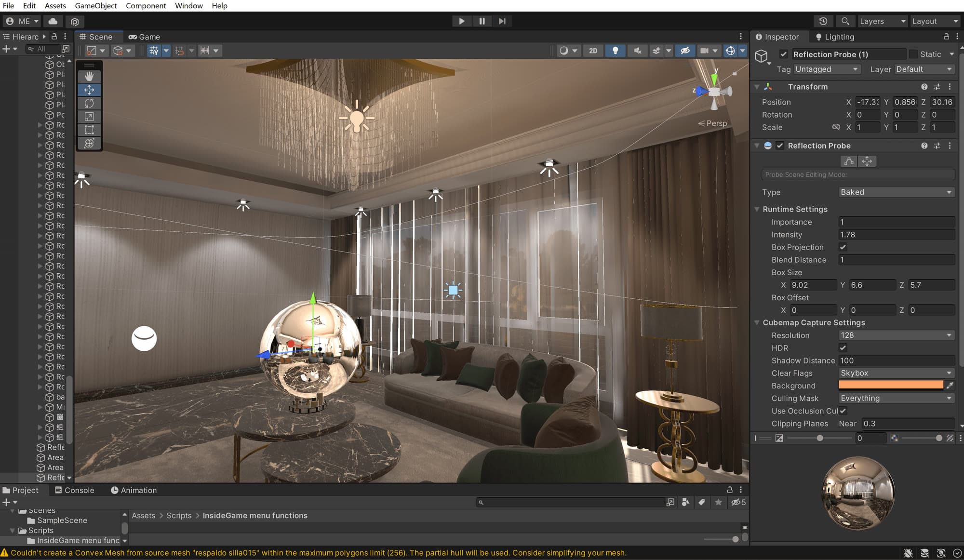Click the draw mode shading sphere icon

coord(563,51)
